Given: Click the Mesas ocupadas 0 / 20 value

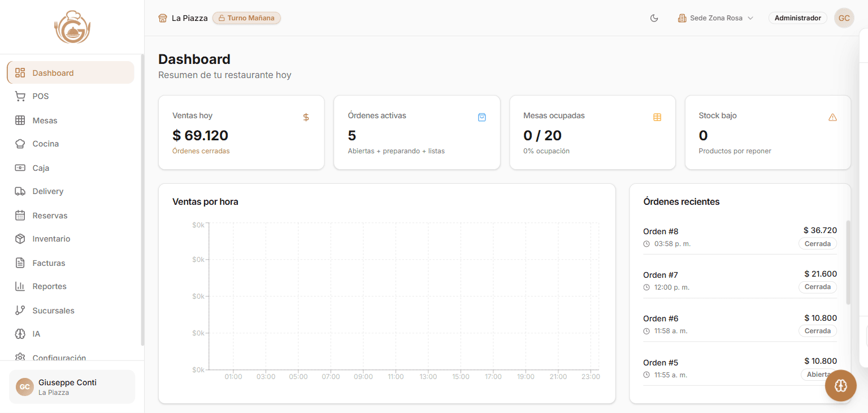Looking at the screenshot, I should (542, 136).
